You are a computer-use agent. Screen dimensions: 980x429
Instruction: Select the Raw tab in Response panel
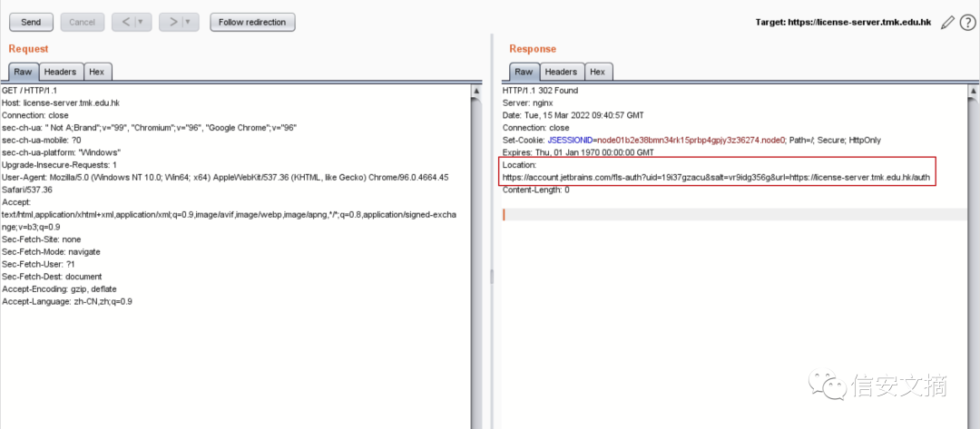[524, 72]
